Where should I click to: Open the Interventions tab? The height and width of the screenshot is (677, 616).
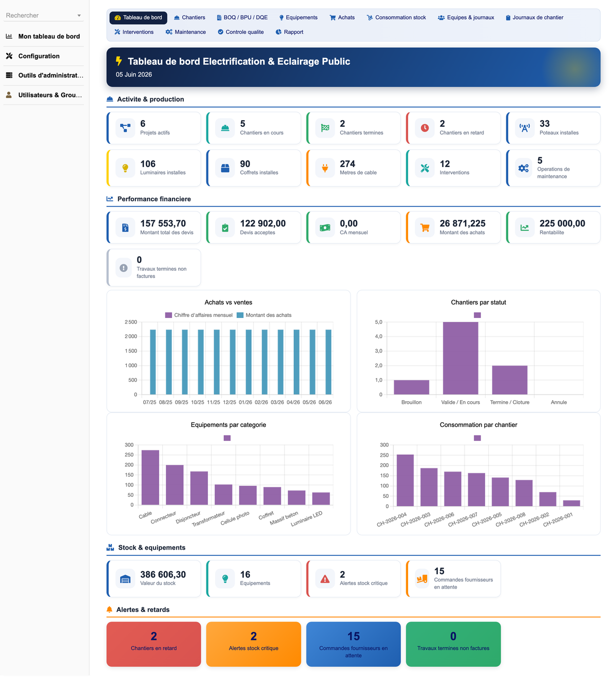pos(134,32)
